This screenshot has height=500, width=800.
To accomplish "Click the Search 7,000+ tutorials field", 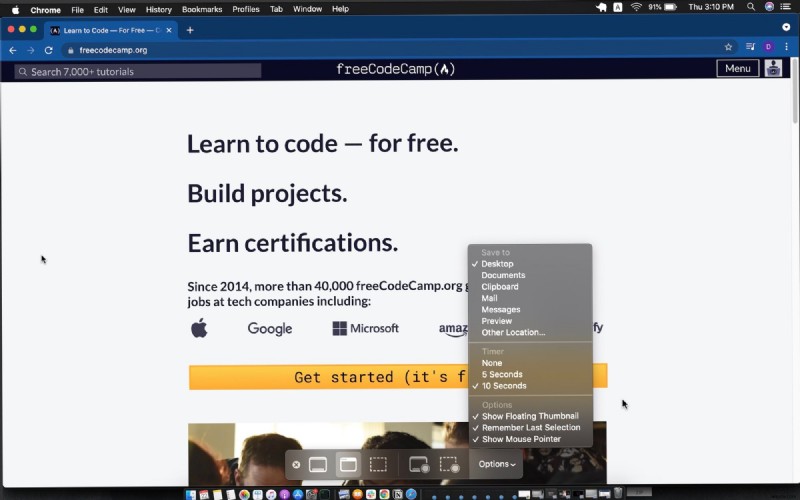I will pos(138,71).
